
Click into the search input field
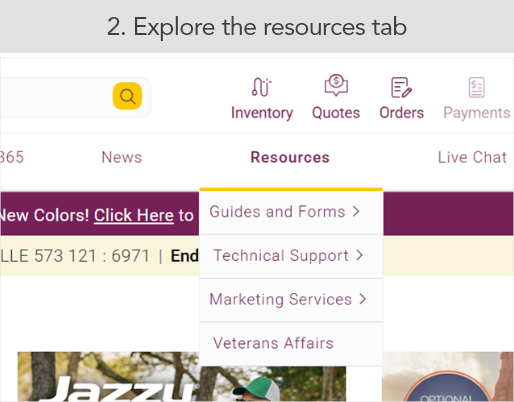[55, 97]
